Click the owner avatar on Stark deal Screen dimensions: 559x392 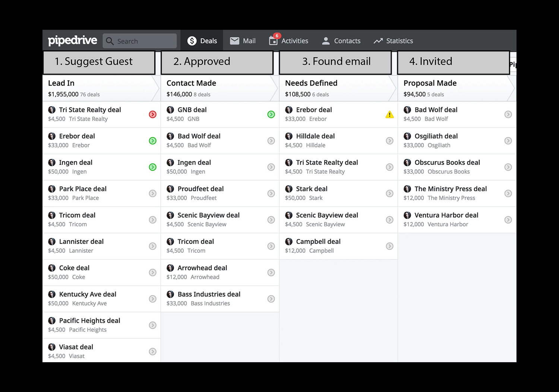click(x=289, y=189)
